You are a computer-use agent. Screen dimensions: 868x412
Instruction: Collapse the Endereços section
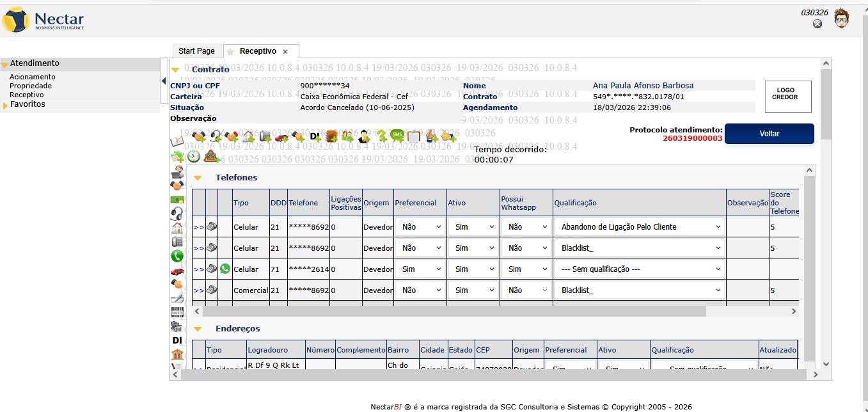click(198, 329)
